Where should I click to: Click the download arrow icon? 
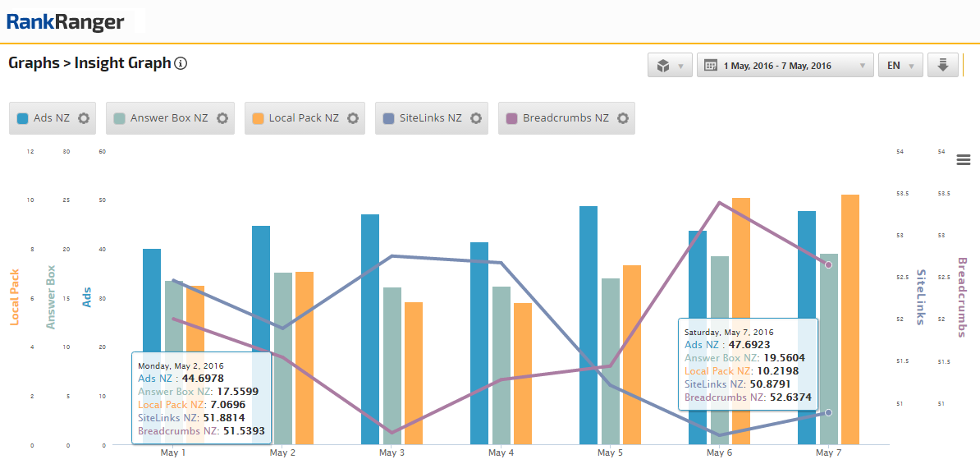tap(943, 66)
